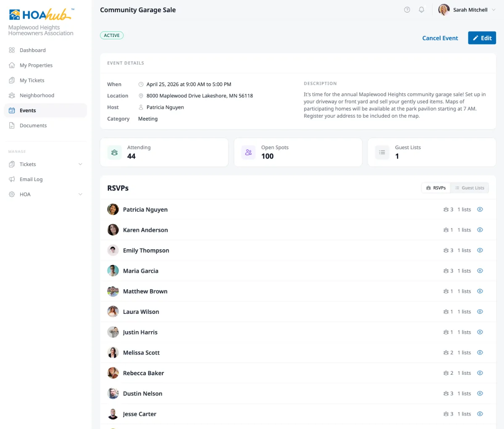This screenshot has height=429, width=504.
Task: View Patricia Nguyen's RSVP with the eye icon
Action: (480, 209)
